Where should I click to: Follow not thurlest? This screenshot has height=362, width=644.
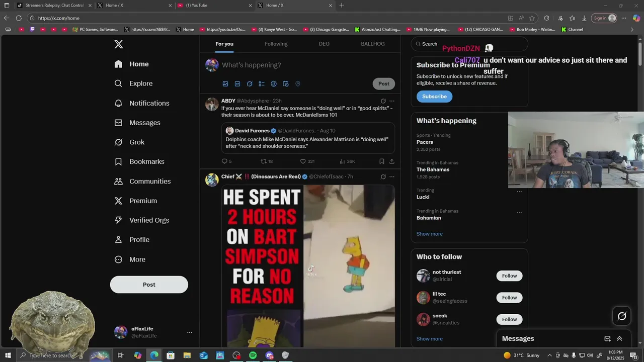pos(509,276)
